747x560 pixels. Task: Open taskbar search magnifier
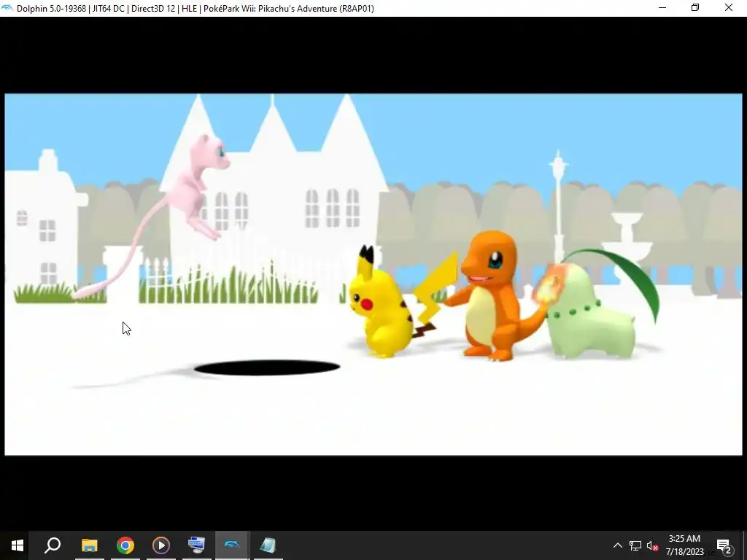53,545
